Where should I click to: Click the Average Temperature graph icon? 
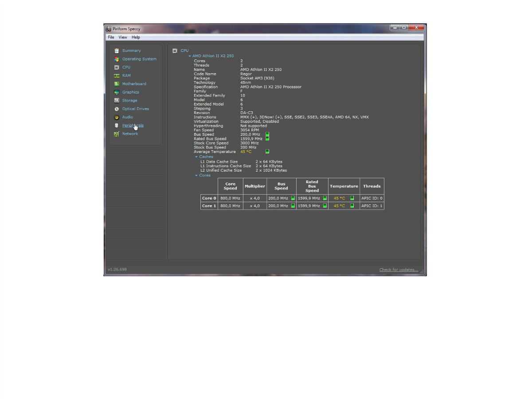coord(267,152)
